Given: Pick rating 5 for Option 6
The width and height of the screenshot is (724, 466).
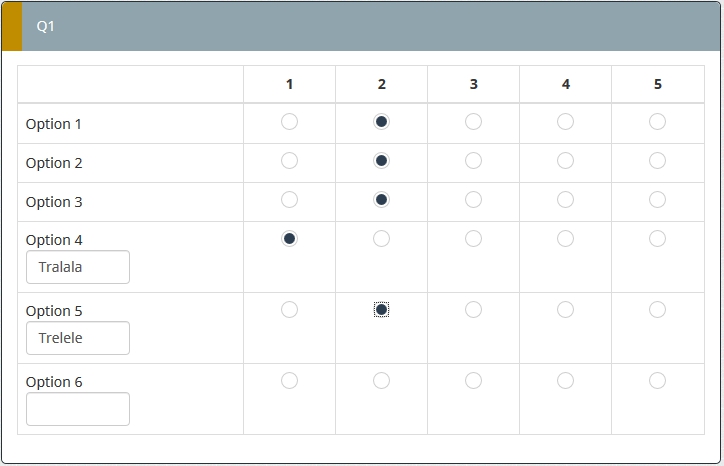Looking at the screenshot, I should point(657,381).
